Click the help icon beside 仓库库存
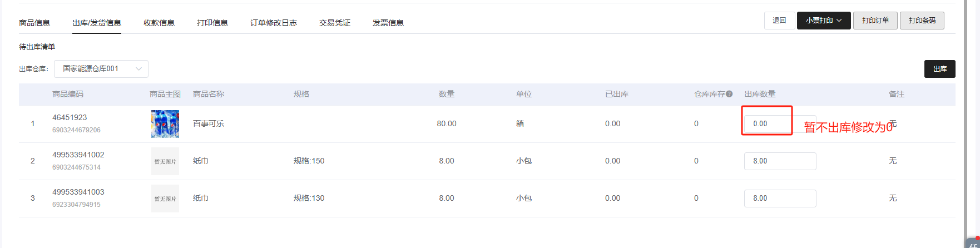 click(729, 94)
